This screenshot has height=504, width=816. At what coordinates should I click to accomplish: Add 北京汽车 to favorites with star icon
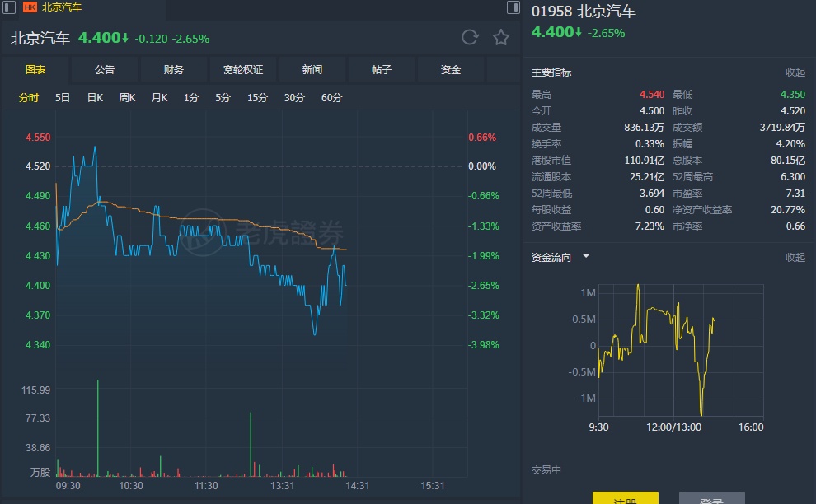[x=501, y=37]
